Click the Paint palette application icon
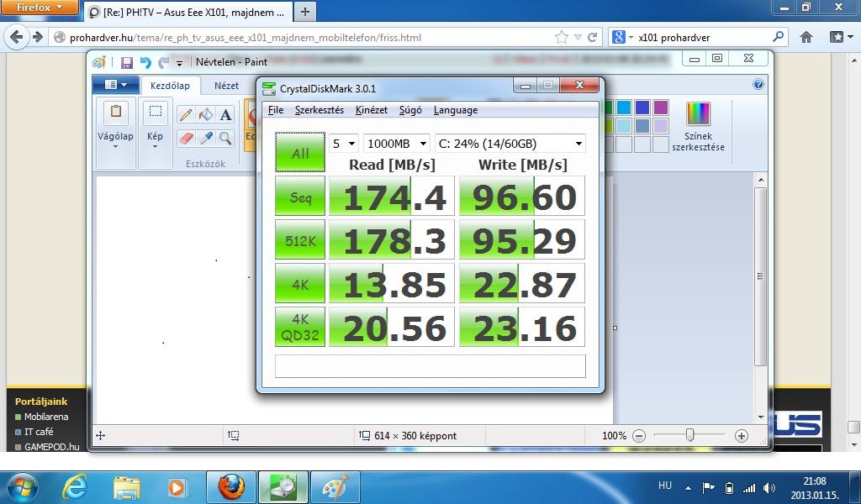The image size is (861, 504). 99,62
